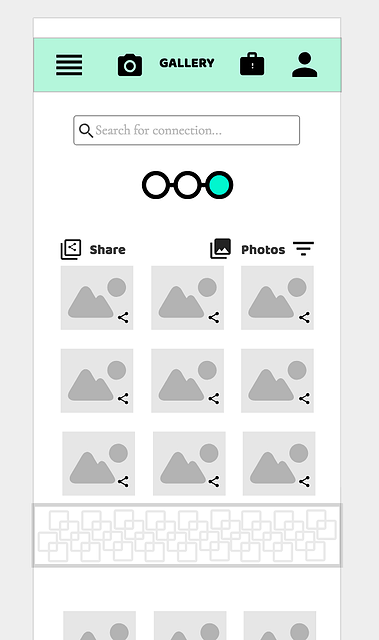Click the Share label button
The width and height of the screenshot is (379, 640).
[107, 250]
